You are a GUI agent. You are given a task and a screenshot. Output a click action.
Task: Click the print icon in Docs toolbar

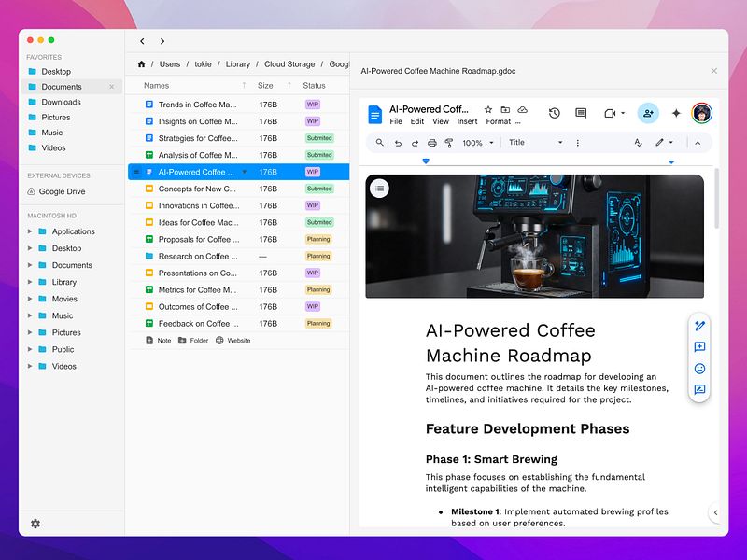431,143
